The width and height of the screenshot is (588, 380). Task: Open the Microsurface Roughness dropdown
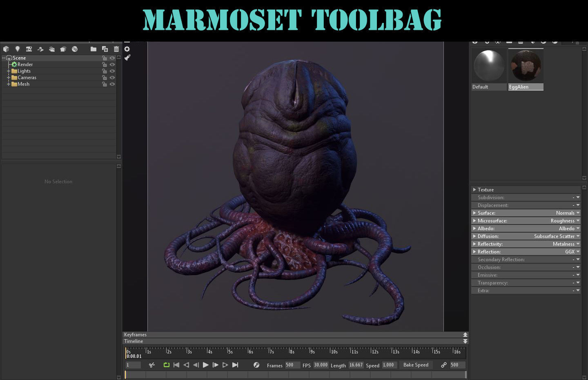pos(578,221)
